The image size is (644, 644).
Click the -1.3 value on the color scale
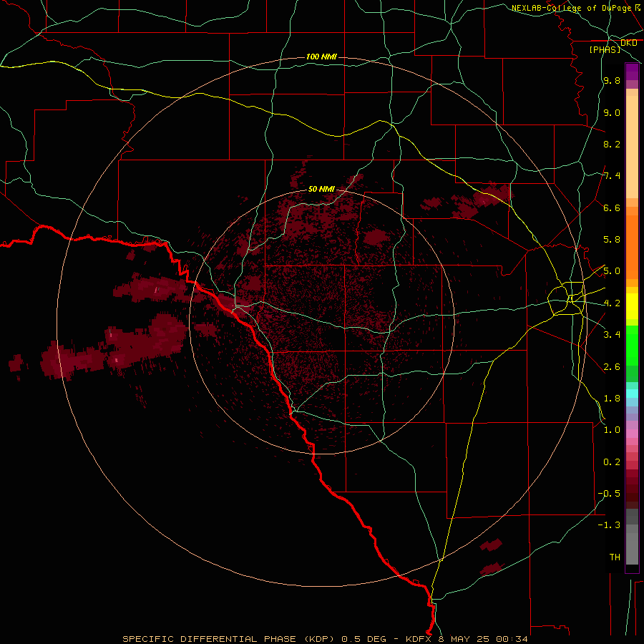609,525
